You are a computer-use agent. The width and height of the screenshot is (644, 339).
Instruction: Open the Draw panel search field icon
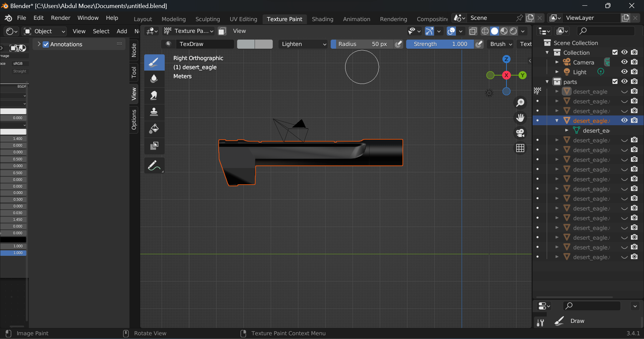point(569,306)
